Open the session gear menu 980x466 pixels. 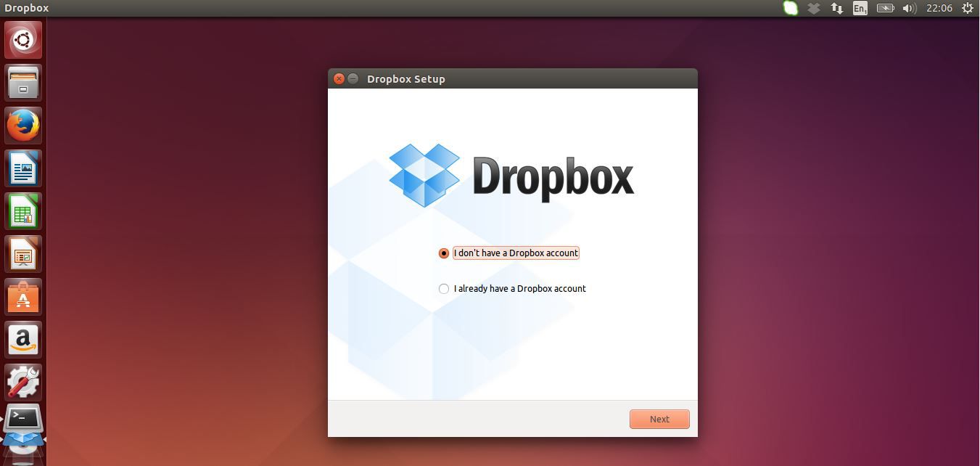[x=967, y=8]
